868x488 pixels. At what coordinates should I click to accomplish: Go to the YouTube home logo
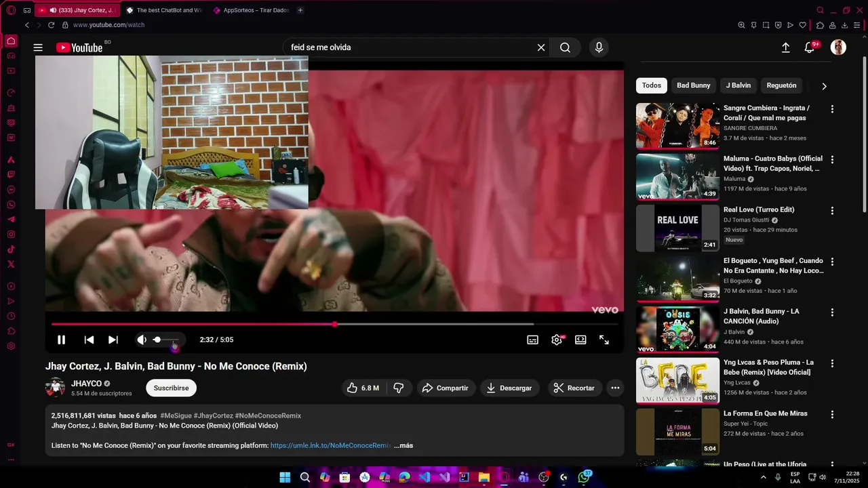pyautogui.click(x=79, y=47)
